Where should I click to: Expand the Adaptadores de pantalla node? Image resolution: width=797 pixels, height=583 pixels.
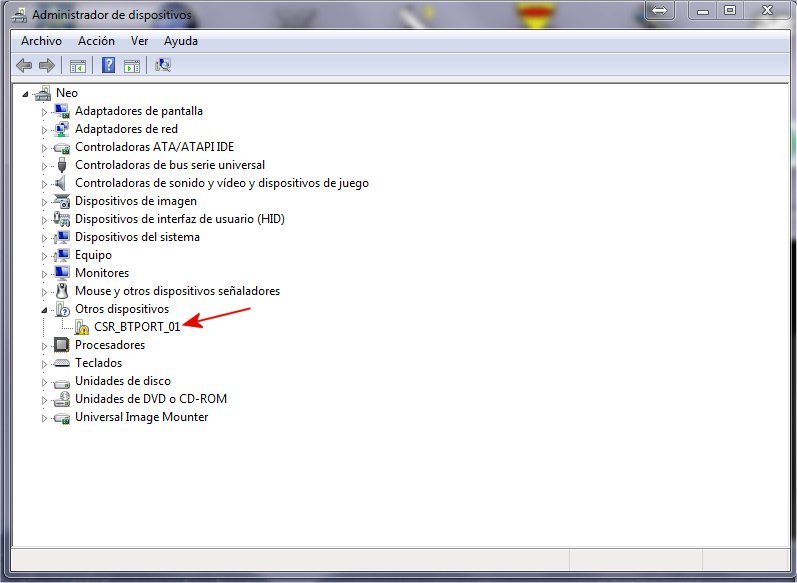tap(44, 111)
